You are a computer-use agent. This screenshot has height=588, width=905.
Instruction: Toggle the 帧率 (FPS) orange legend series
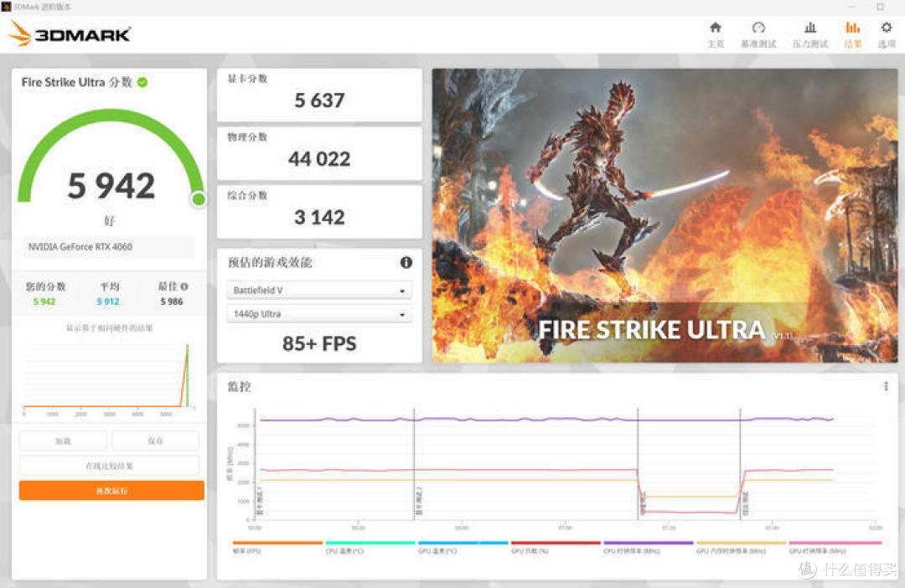277,547
